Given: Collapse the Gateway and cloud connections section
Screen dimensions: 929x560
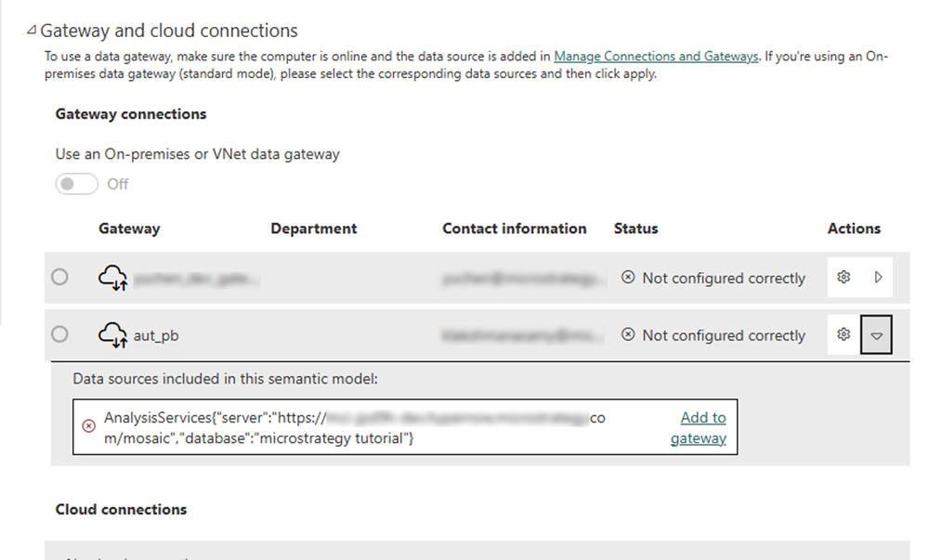Looking at the screenshot, I should [x=33, y=31].
